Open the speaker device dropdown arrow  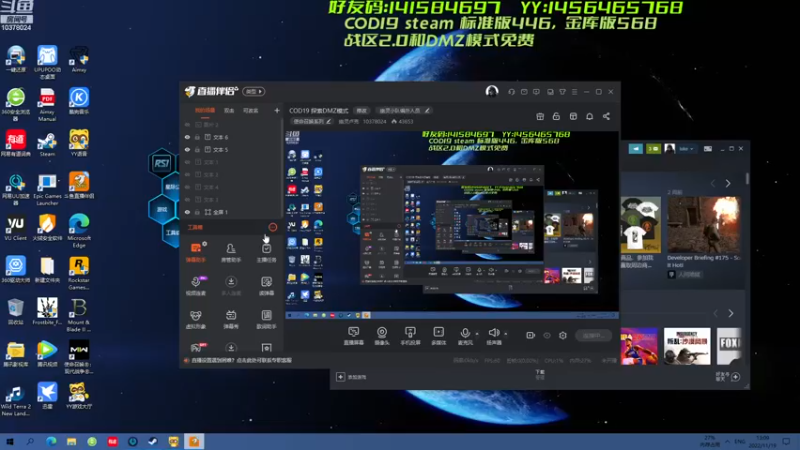tap(506, 334)
